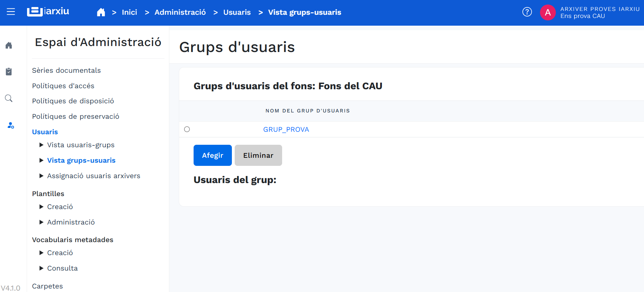Open Creació under Vocabularis metadades
The height and width of the screenshot is (292, 644).
[60, 253]
